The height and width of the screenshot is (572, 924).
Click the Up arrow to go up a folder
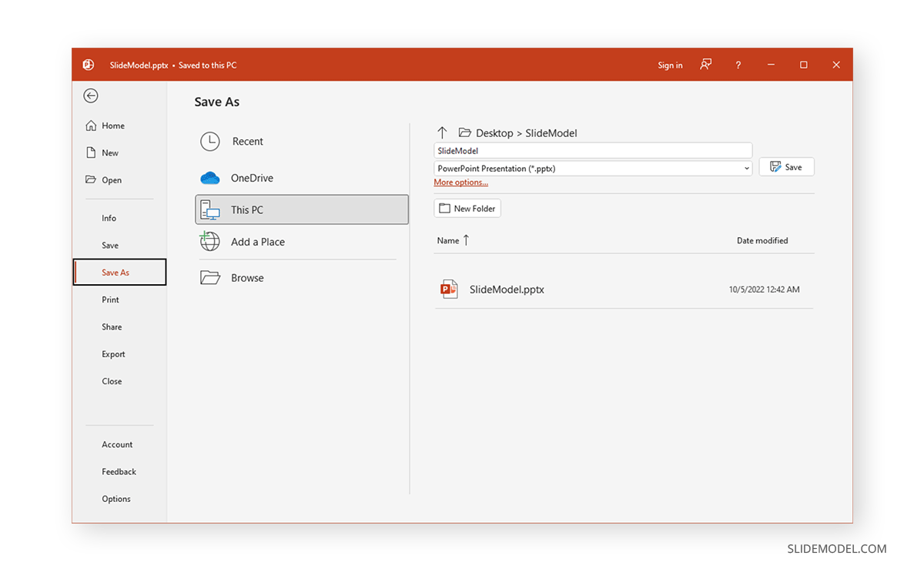[443, 132]
